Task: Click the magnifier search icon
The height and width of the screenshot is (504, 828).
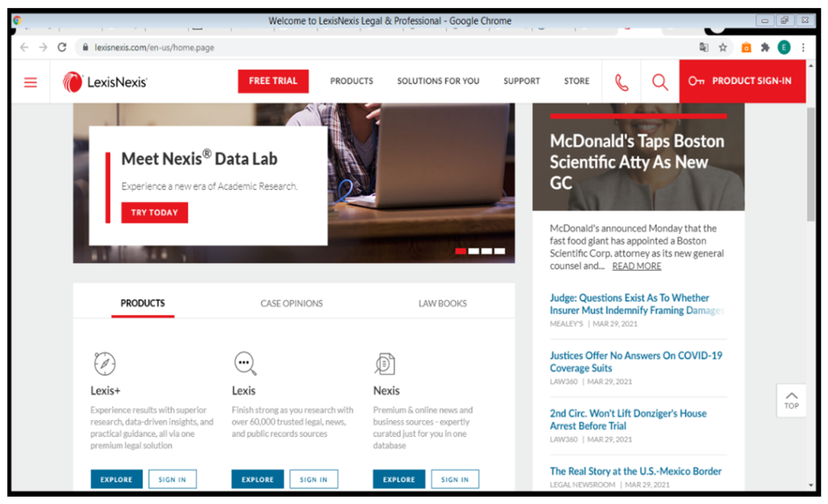Action: click(660, 82)
